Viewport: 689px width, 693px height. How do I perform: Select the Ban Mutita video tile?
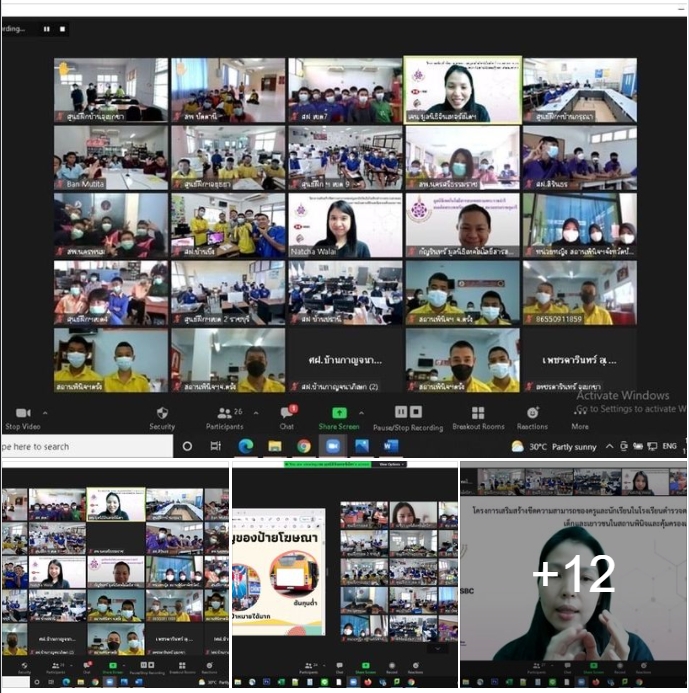pyautogui.click(x=111, y=158)
